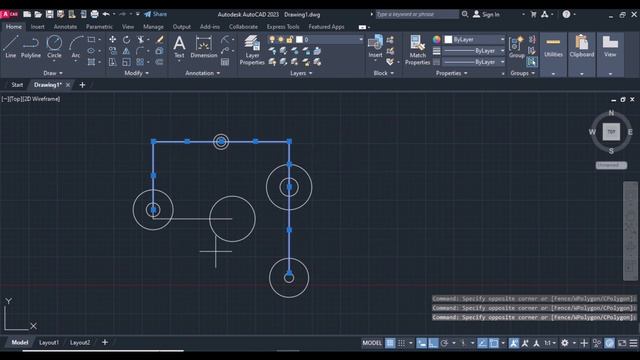Switch to the Start file tab
The image size is (640, 360).
point(17,85)
